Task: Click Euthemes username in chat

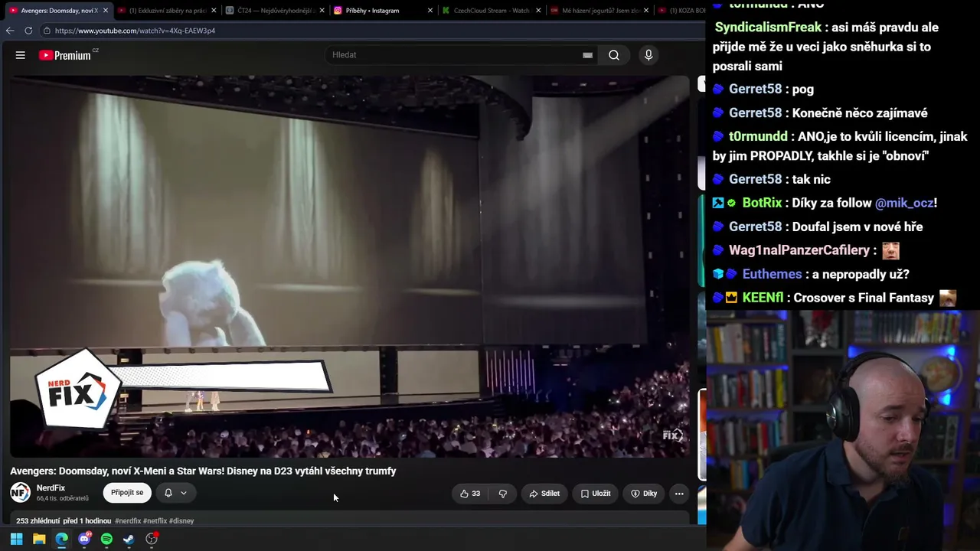Action: [772, 274]
